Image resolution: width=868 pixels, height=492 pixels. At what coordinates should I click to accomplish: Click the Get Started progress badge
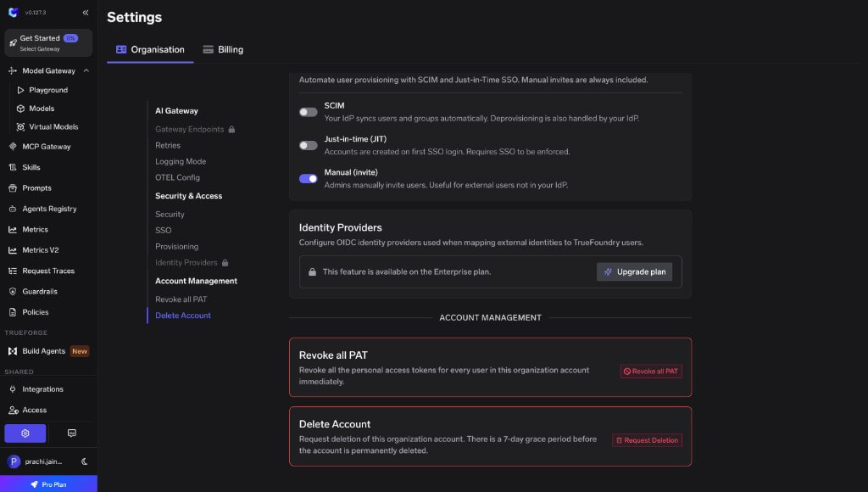(x=70, y=38)
